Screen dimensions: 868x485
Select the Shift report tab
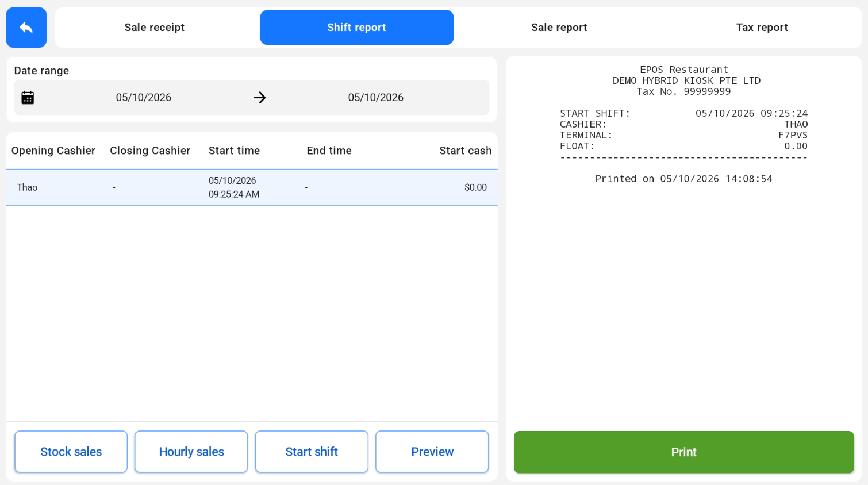coord(357,28)
